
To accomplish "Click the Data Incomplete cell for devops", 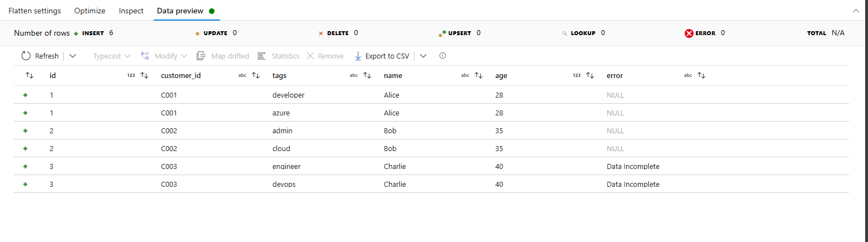I will (633, 185).
